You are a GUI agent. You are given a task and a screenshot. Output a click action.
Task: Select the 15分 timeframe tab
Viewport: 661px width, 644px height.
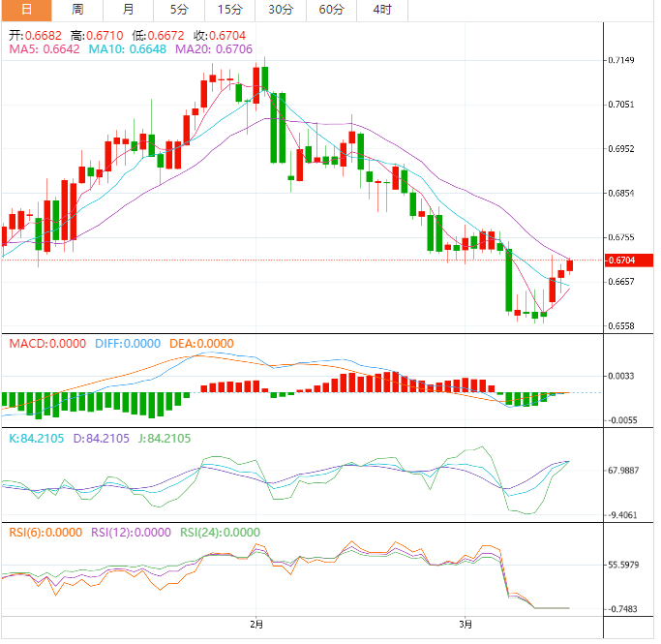(229, 10)
